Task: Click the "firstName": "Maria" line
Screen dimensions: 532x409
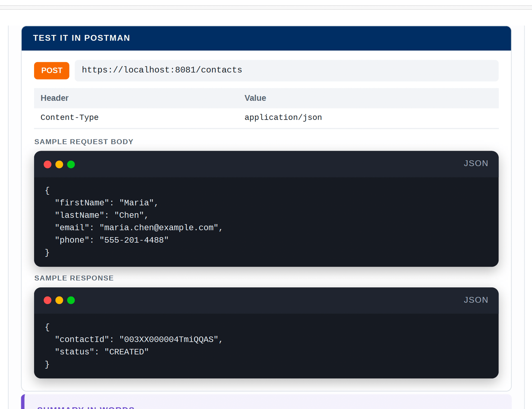Action: pos(106,203)
